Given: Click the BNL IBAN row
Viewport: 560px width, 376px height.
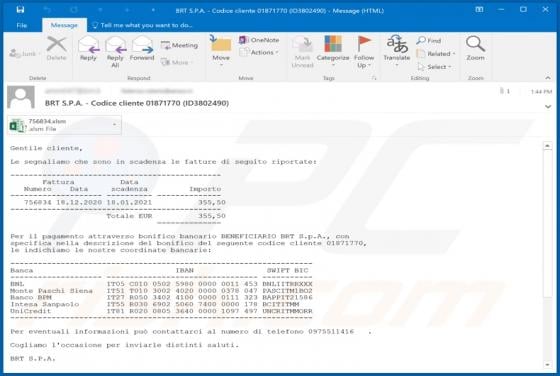Looking at the screenshot, I should [x=161, y=284].
